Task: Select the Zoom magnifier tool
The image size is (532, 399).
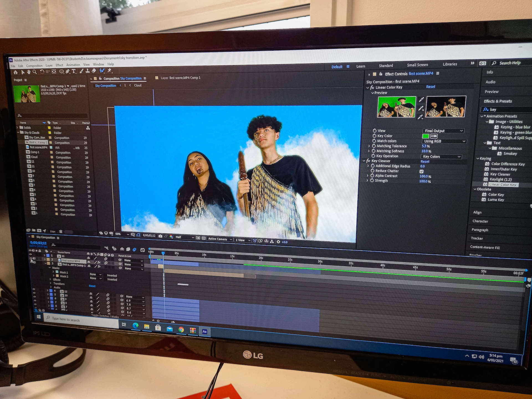Action: (35, 72)
